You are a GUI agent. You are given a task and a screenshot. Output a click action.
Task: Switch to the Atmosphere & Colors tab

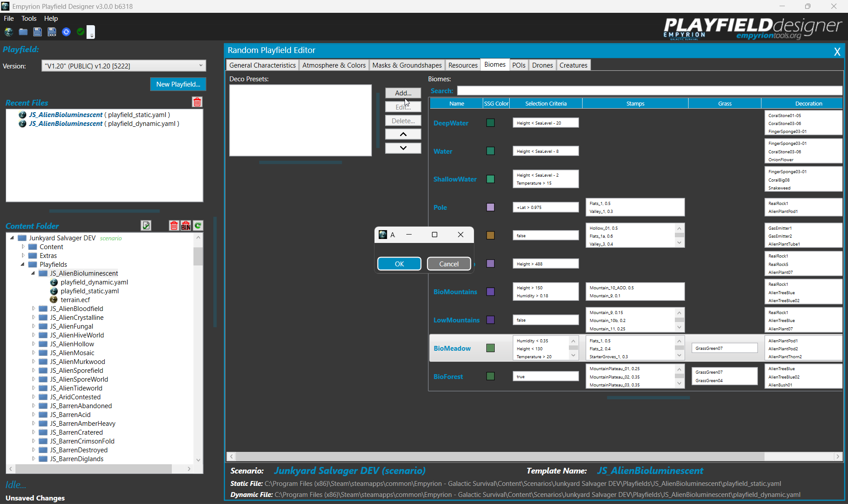click(x=334, y=65)
